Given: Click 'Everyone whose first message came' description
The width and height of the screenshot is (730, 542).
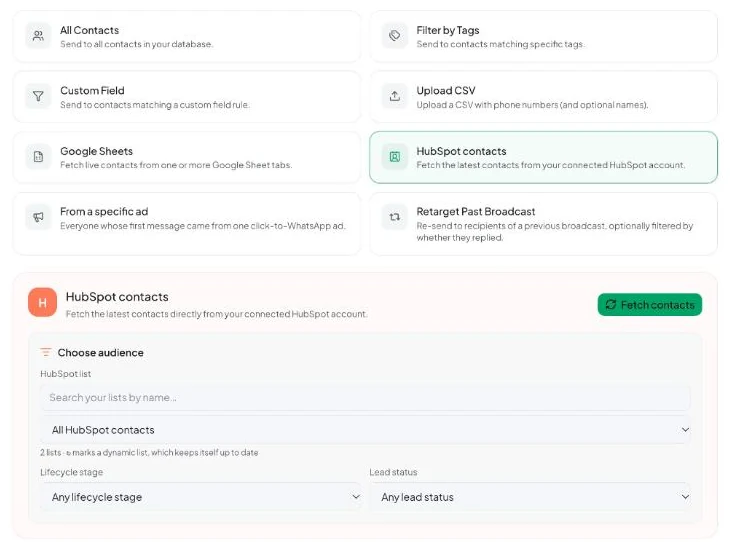Looking at the screenshot, I should tap(203, 226).
